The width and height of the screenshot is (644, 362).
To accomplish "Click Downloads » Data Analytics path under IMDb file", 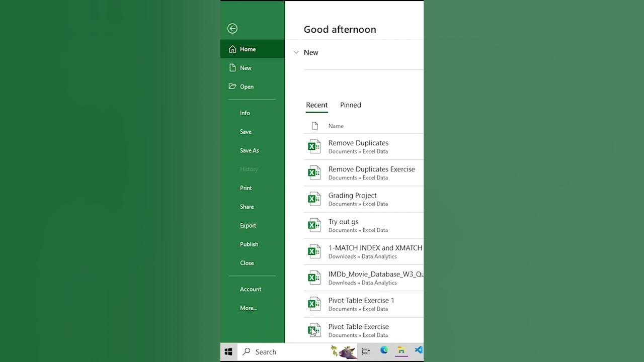I will [363, 283].
